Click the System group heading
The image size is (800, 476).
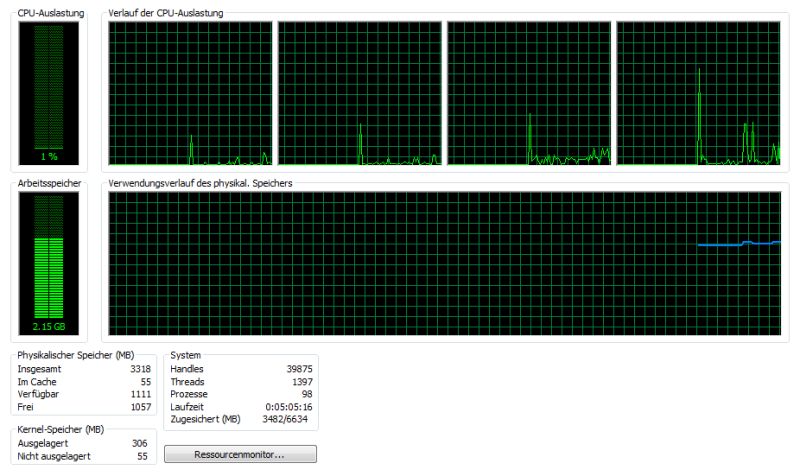point(185,355)
